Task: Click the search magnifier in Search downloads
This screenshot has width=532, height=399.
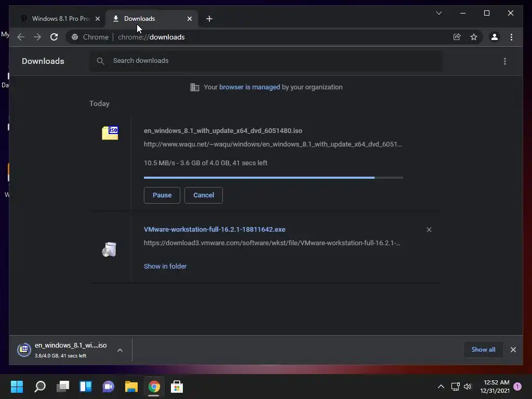Action: (x=100, y=61)
